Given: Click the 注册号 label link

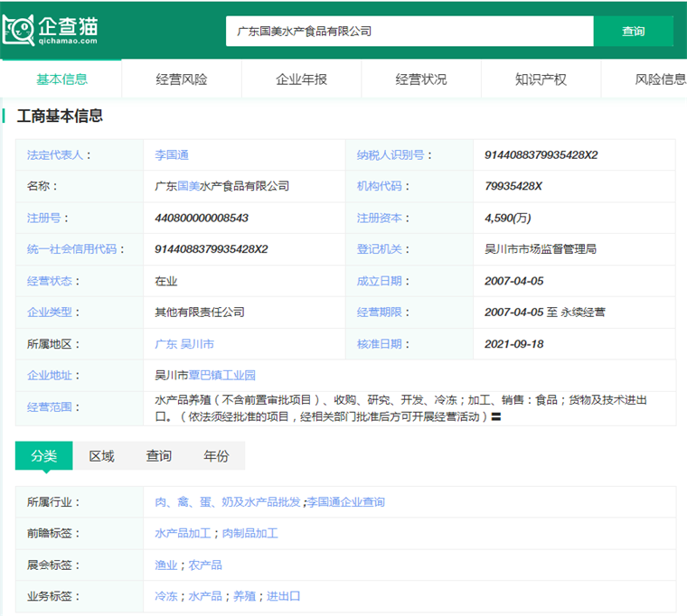Looking at the screenshot, I should 43,218.
